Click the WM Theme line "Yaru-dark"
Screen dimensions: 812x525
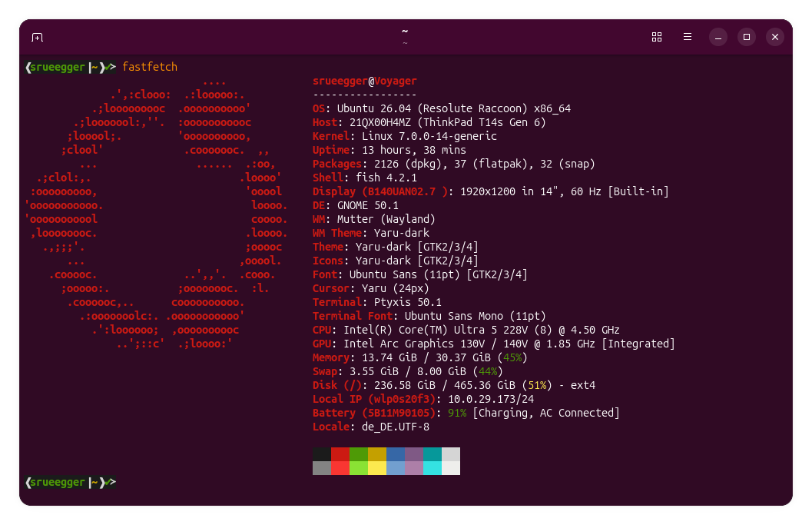click(x=401, y=233)
